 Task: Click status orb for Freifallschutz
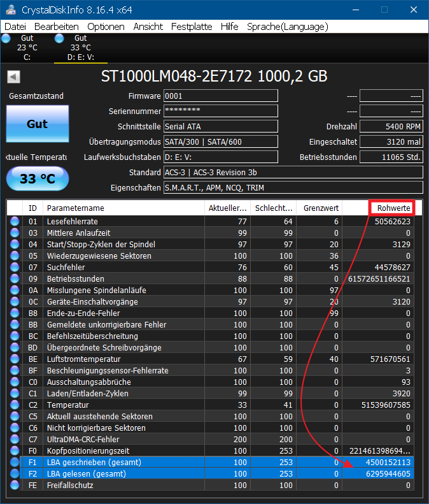click(x=15, y=485)
